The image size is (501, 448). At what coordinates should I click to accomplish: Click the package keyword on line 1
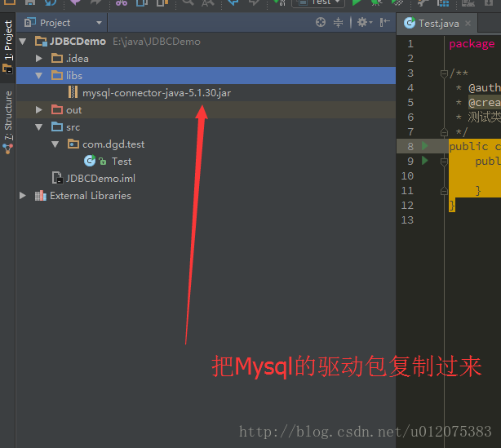click(472, 44)
